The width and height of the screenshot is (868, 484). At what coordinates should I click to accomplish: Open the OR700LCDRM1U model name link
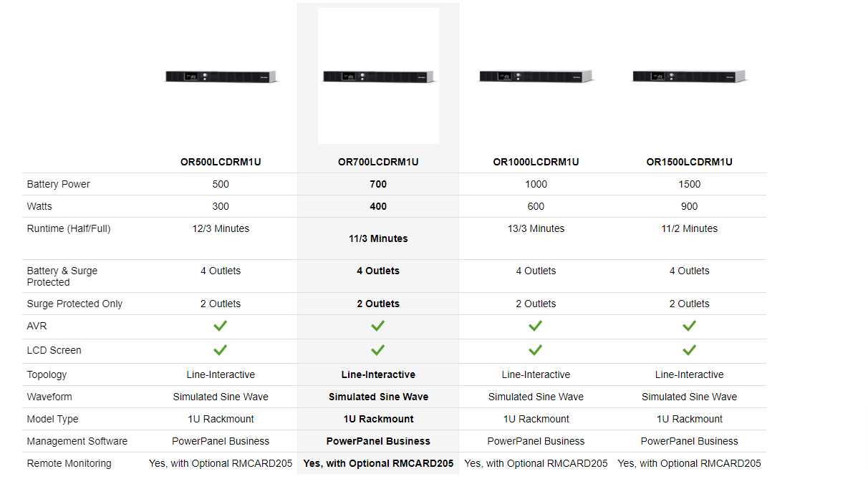coord(378,162)
